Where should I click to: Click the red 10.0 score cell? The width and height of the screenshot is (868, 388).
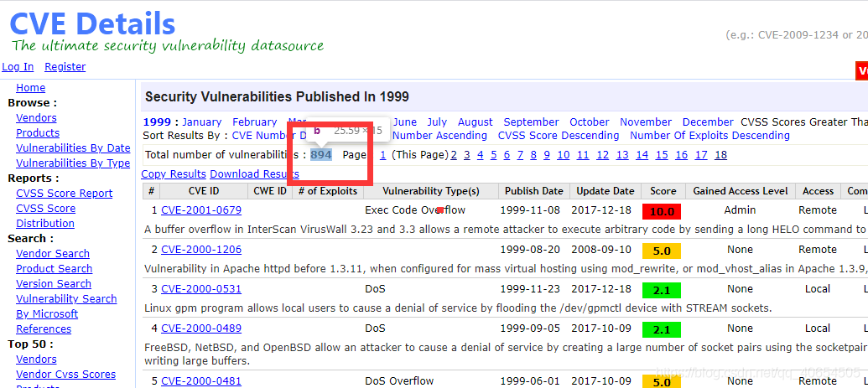[662, 211]
